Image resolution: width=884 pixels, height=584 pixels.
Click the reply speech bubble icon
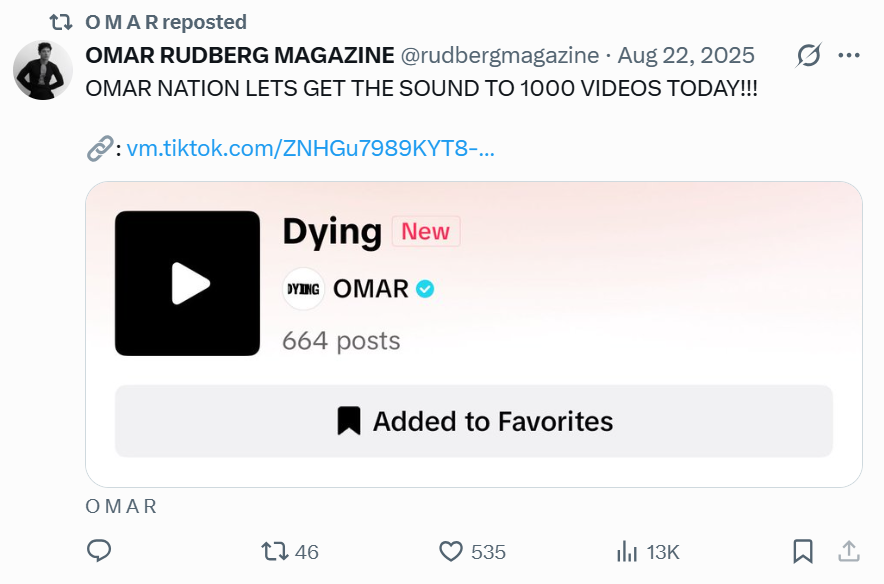[99, 551]
